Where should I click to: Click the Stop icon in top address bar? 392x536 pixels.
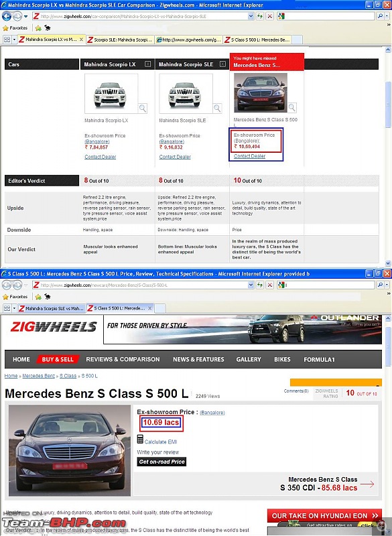270,16
